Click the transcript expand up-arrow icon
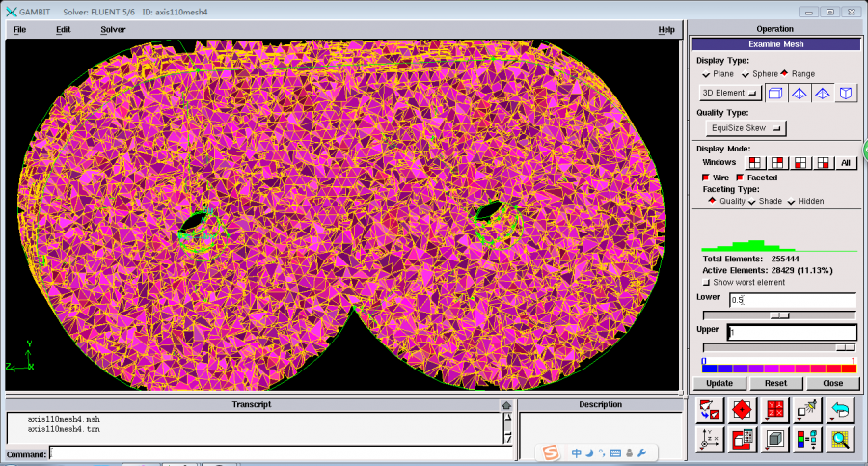 (x=506, y=405)
